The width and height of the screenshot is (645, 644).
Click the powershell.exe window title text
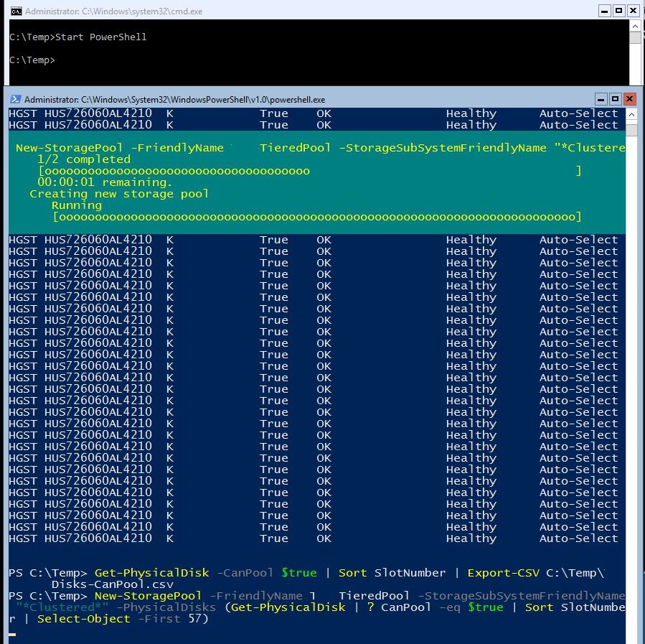[174, 100]
